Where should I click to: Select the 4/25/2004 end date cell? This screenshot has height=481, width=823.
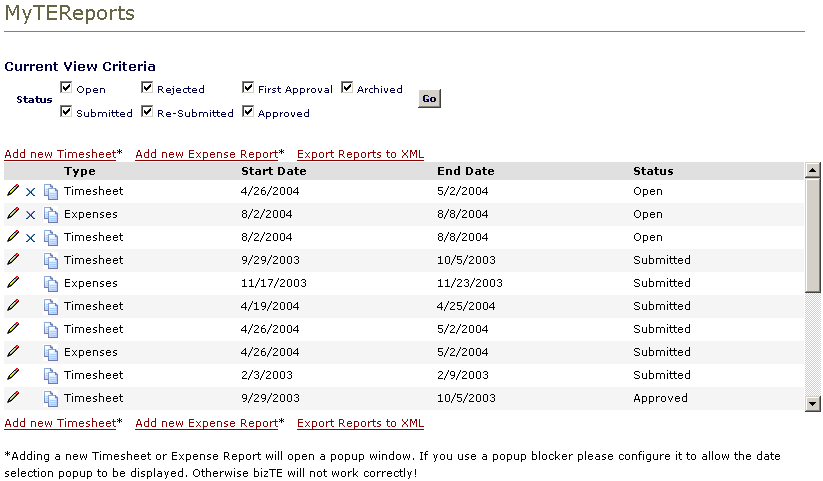coord(466,306)
